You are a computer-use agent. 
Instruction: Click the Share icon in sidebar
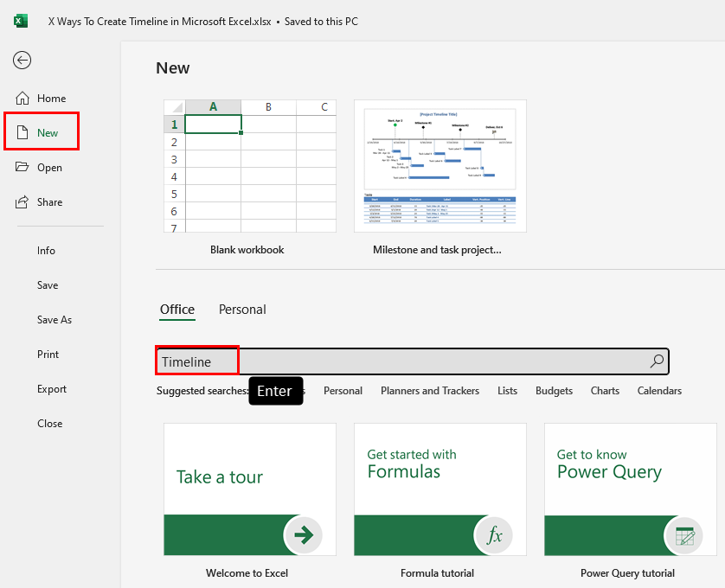click(x=22, y=202)
